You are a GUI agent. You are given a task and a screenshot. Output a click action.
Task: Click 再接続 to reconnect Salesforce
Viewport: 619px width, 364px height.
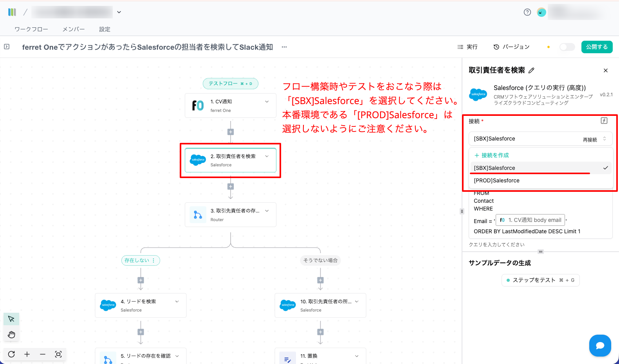tap(590, 140)
